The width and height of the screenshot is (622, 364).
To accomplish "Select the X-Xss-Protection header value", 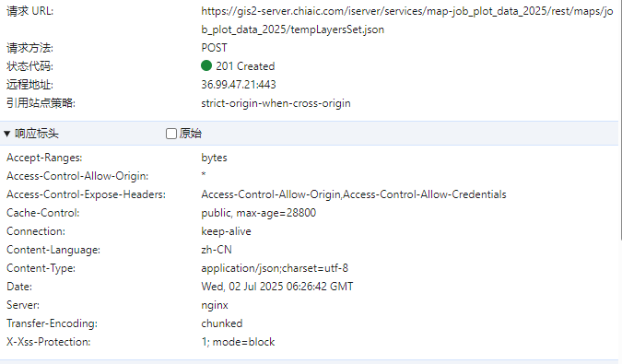I will [x=238, y=342].
